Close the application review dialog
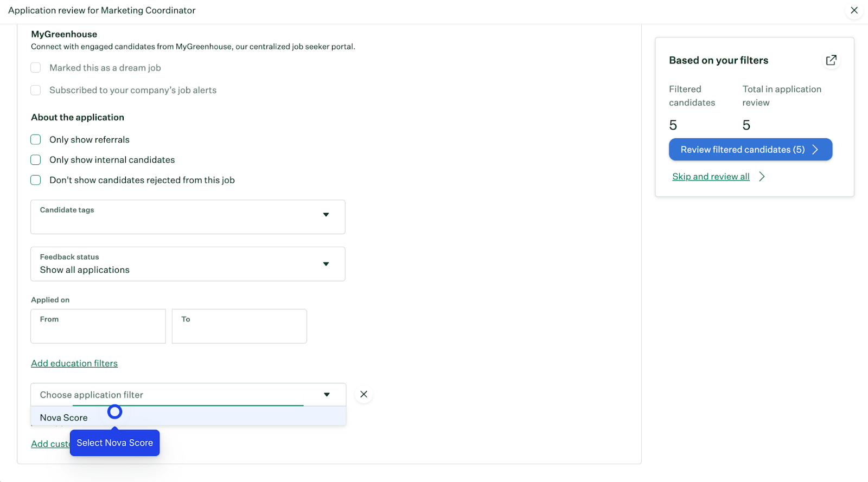The image size is (868, 482). click(854, 10)
